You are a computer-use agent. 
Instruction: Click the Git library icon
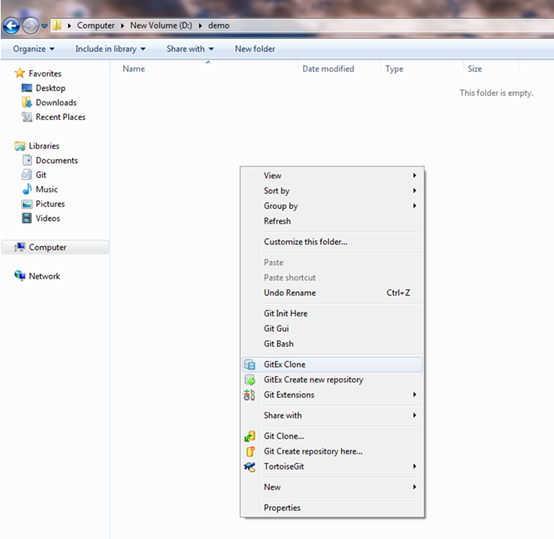[27, 175]
